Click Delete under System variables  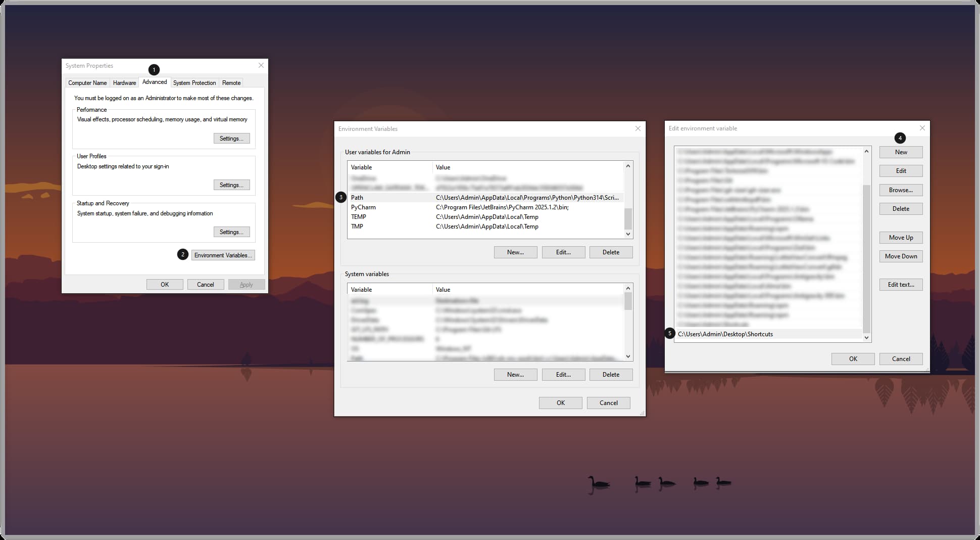(x=611, y=375)
